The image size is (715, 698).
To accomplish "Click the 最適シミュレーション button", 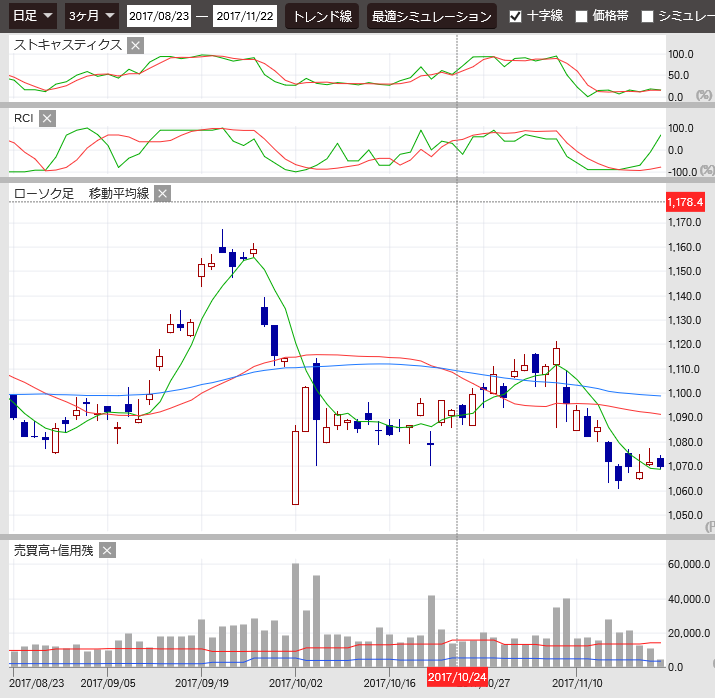I will [431, 16].
